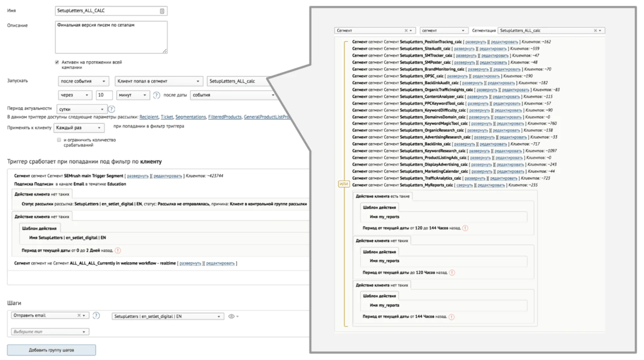The image size is (644, 360).
Task: Edit SetupLetters_Backlinks_calc via 'редактировать'
Action: [493, 144]
